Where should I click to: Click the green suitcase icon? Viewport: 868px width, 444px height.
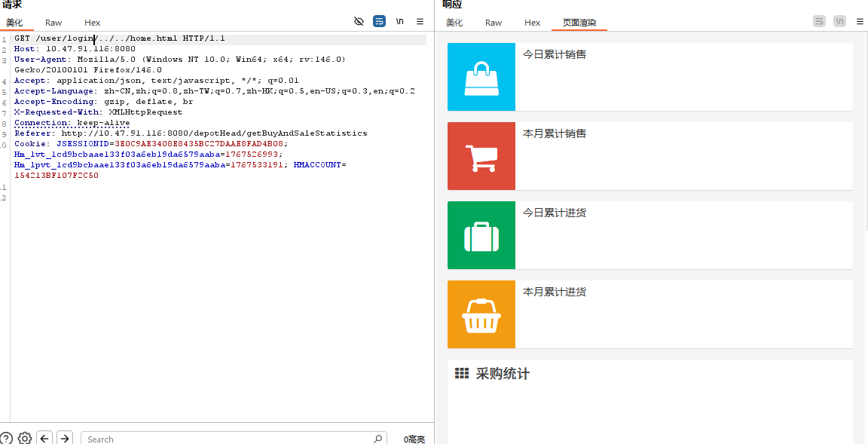pyautogui.click(x=481, y=236)
